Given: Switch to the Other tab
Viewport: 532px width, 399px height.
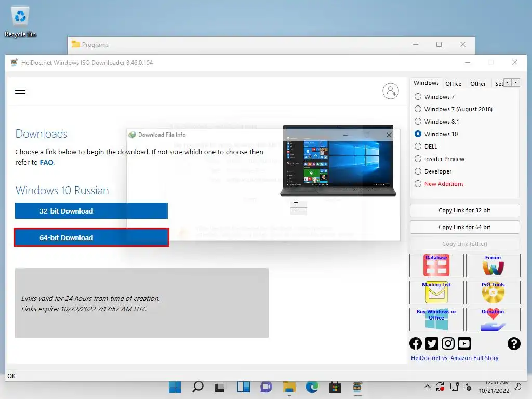Looking at the screenshot, I should point(478,84).
